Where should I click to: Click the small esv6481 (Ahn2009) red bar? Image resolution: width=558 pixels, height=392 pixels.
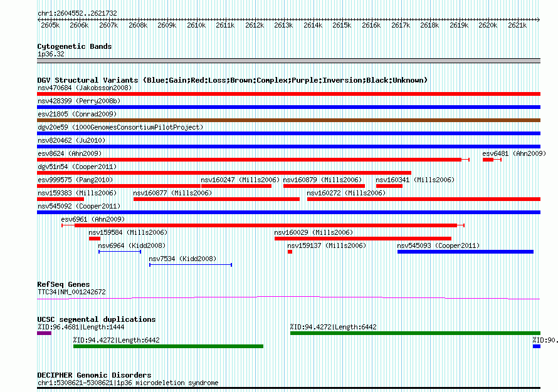tap(492, 160)
